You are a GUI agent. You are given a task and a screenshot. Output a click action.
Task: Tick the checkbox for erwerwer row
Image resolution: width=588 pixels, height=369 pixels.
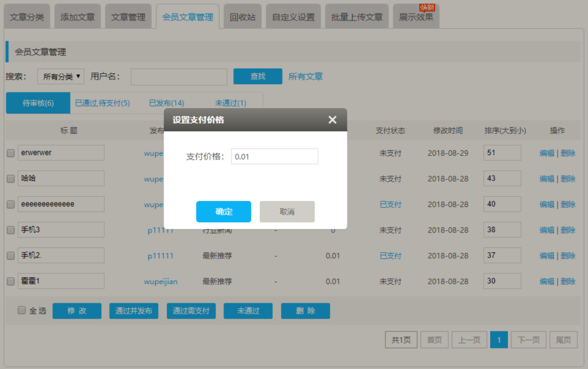10,153
